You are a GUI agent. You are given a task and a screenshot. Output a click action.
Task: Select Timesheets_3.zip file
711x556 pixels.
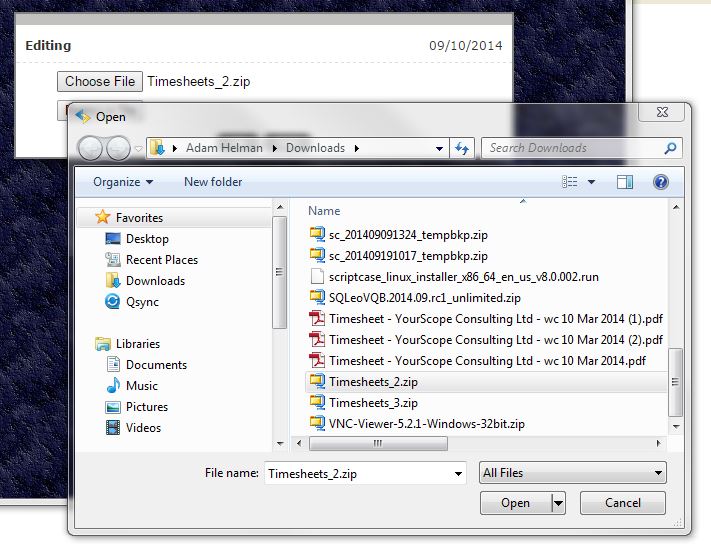(373, 402)
